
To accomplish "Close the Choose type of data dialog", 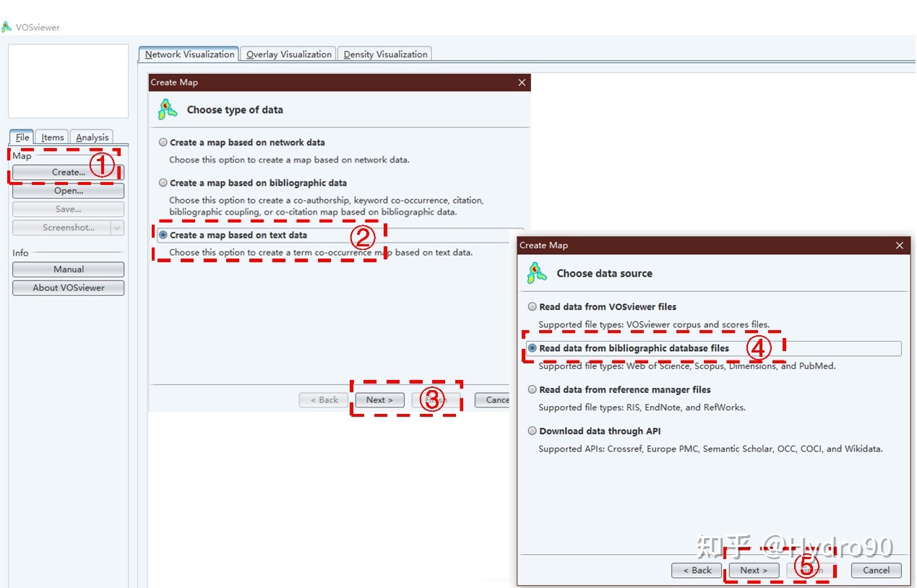I will click(x=522, y=82).
